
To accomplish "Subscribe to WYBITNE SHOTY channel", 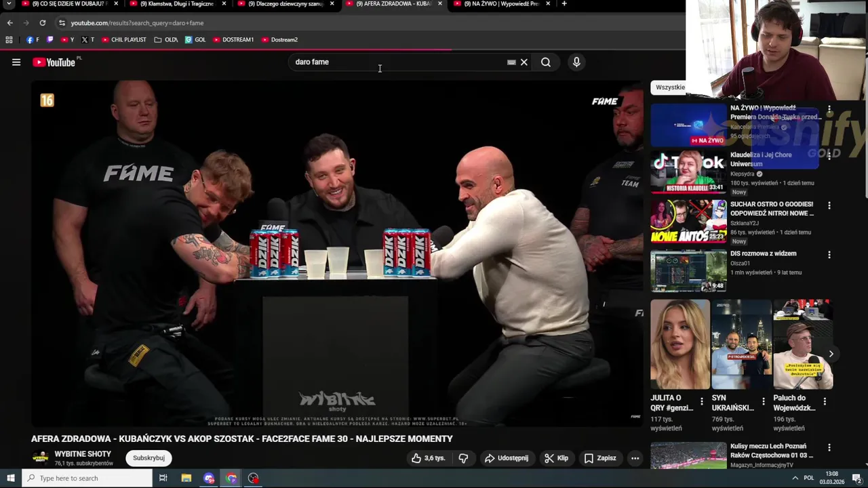I will [x=149, y=458].
